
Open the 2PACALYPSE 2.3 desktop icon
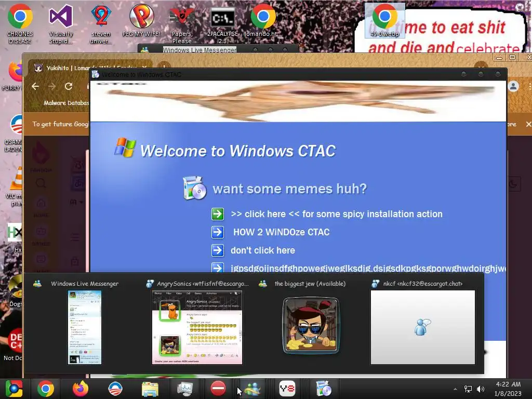pos(222,24)
